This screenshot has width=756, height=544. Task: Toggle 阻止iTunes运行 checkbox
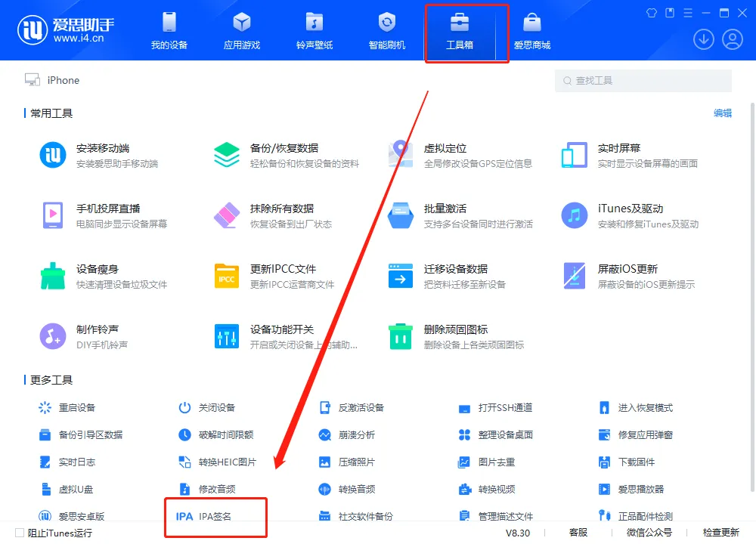pos(20,533)
